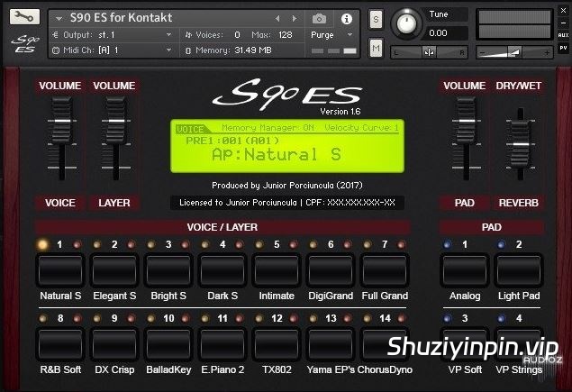The width and height of the screenshot is (572, 392).
Task: Select the Elegant S voice button
Action: pyautogui.click(x=114, y=270)
